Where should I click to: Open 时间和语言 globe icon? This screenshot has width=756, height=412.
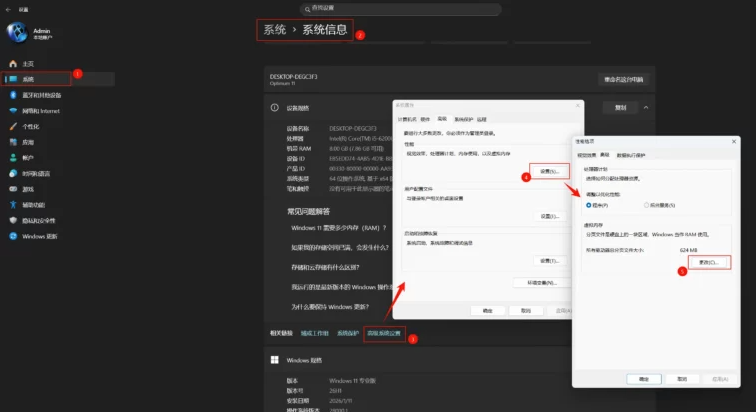13,173
